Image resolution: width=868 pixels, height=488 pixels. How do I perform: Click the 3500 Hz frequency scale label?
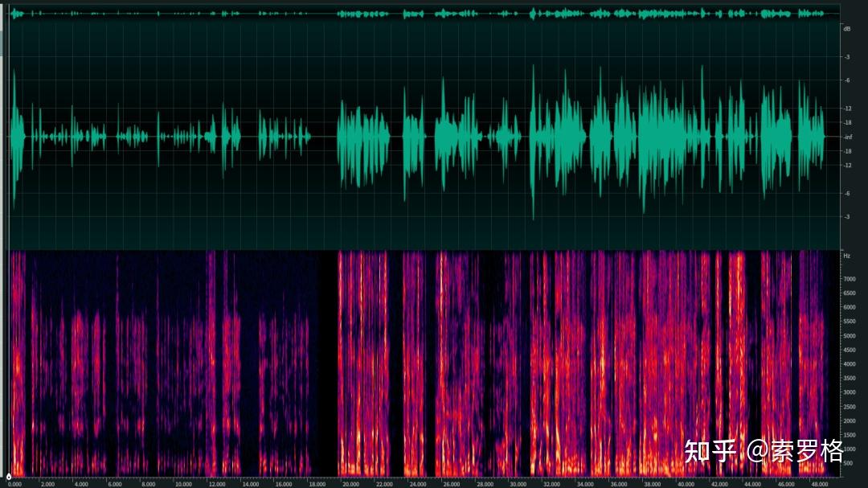(x=850, y=379)
